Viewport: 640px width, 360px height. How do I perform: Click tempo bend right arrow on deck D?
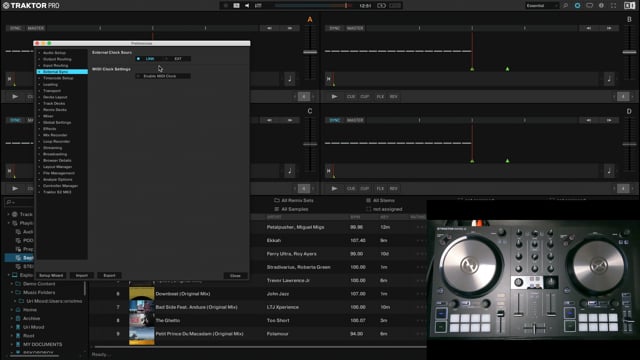tap(609, 120)
